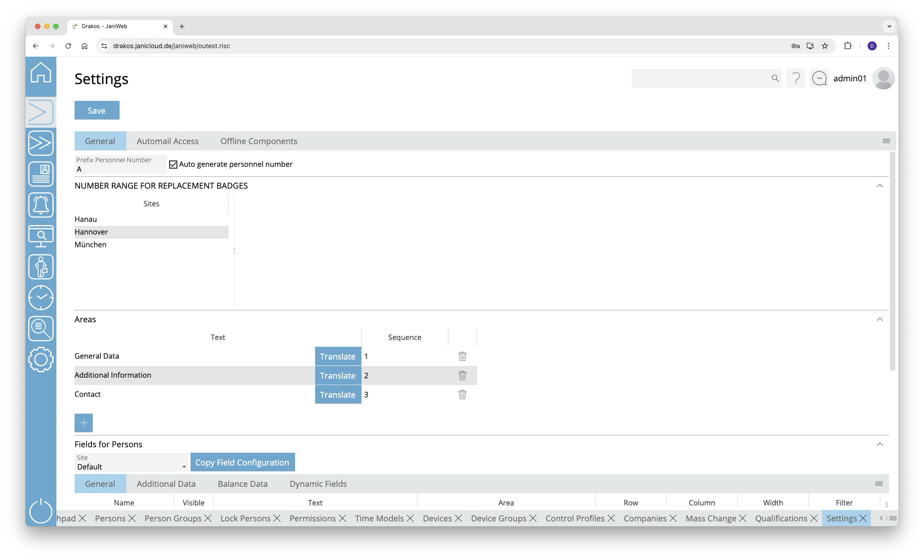924x560 pixels.
Task: Select München in the Sites list
Action: [90, 245]
